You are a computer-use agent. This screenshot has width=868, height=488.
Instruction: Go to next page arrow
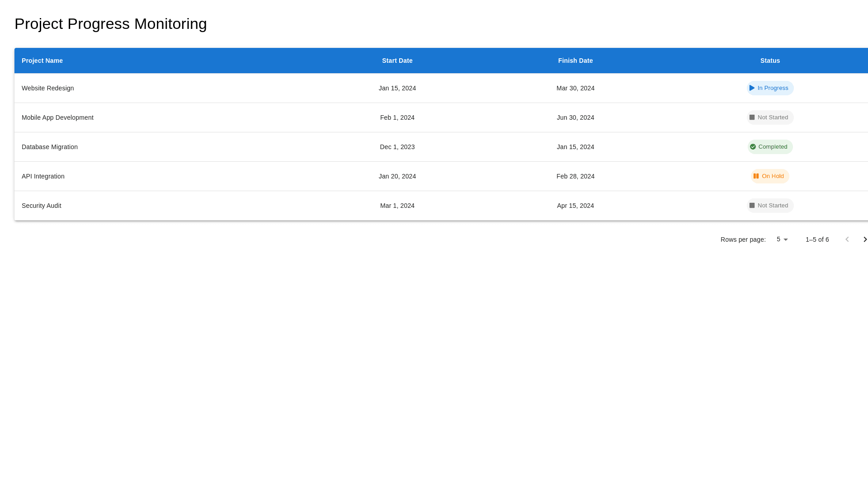point(864,239)
